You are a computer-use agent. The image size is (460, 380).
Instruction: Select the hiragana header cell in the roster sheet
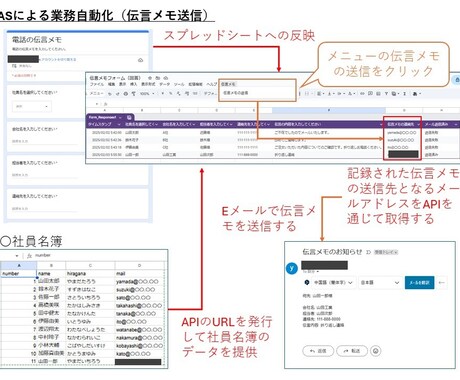coord(90,273)
